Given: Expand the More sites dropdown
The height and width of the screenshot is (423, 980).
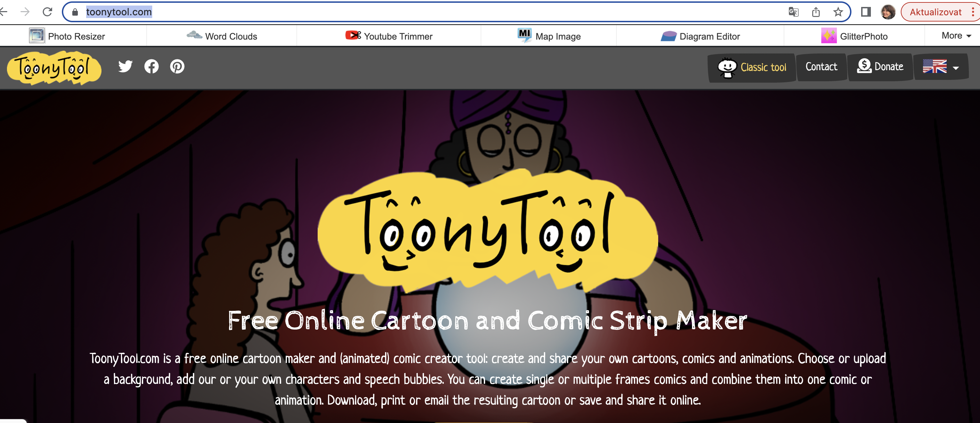Looking at the screenshot, I should point(956,36).
